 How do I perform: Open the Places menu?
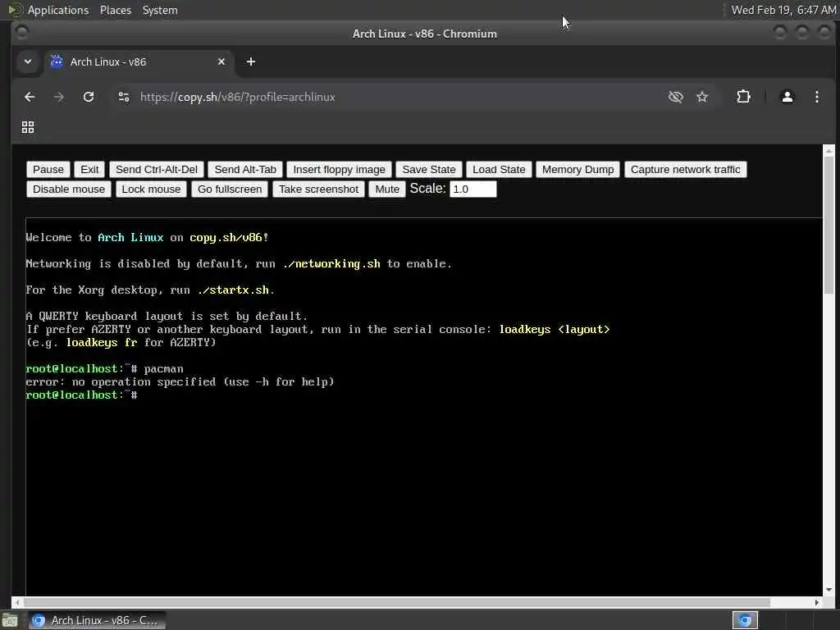pyautogui.click(x=116, y=10)
